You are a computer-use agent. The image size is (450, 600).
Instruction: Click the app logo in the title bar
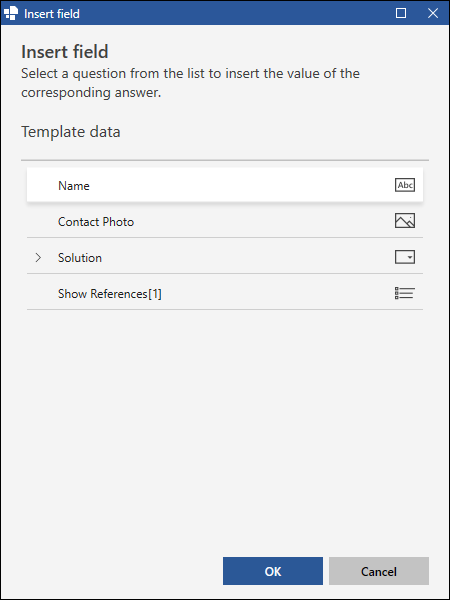pos(11,13)
